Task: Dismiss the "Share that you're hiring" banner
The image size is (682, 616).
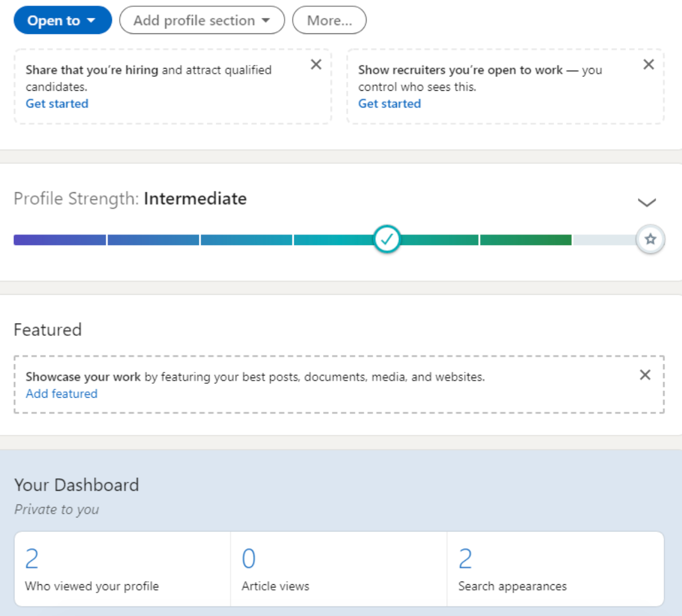Action: 316,65
